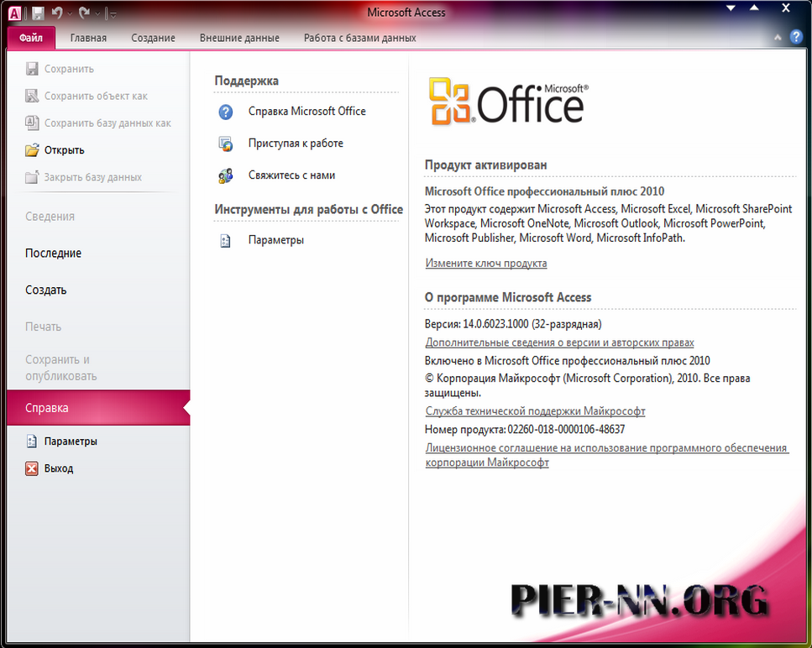Switch to the Главная ribbon tab
Viewport: 812px width, 648px height.
pyautogui.click(x=88, y=38)
